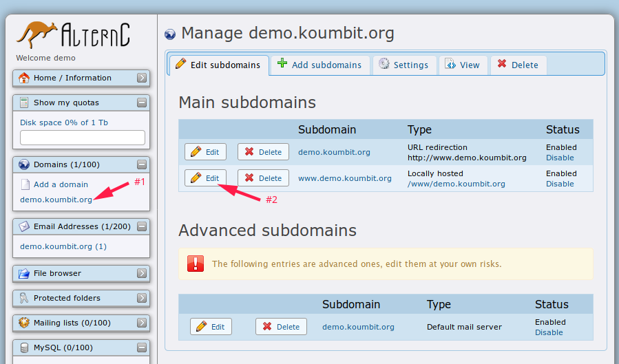Expand the File browser menu arrow

pos(142,273)
